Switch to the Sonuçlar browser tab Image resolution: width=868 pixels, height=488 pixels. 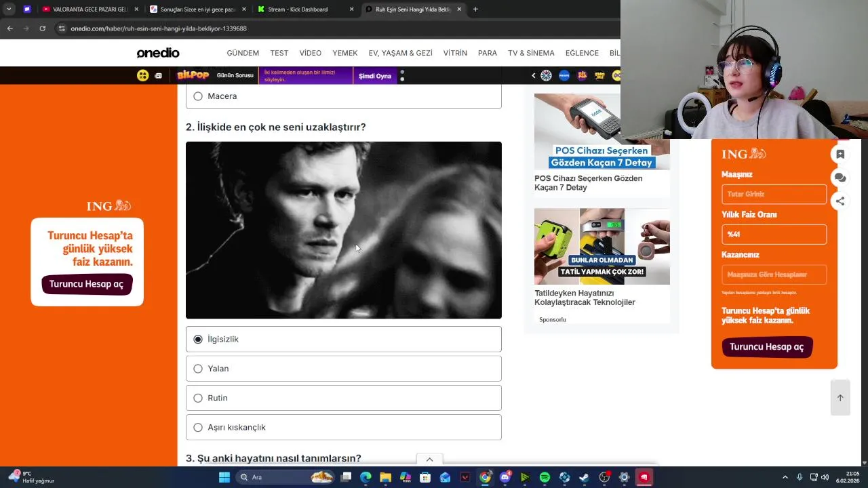coord(197,9)
